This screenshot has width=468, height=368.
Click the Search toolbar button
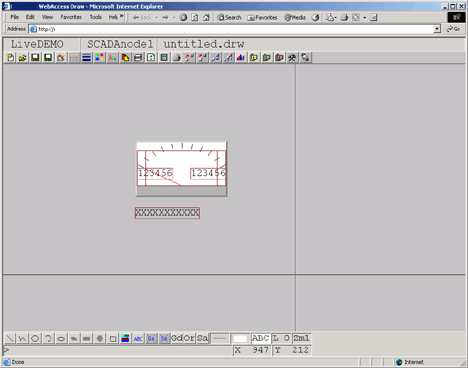(x=229, y=18)
